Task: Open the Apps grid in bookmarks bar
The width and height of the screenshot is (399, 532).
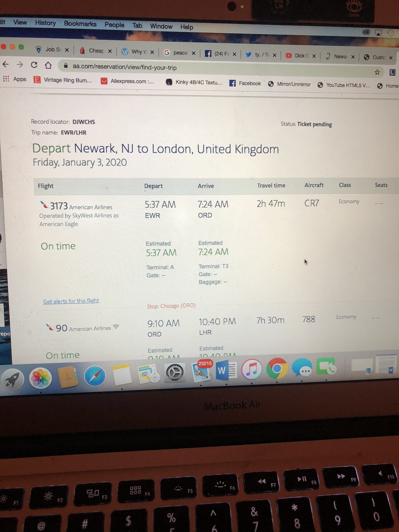Action: tap(15, 79)
